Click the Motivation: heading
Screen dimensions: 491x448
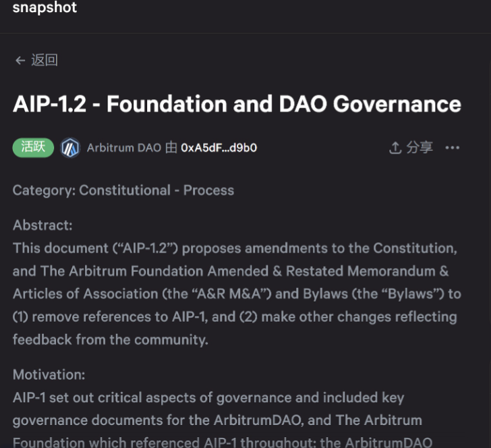[49, 374]
